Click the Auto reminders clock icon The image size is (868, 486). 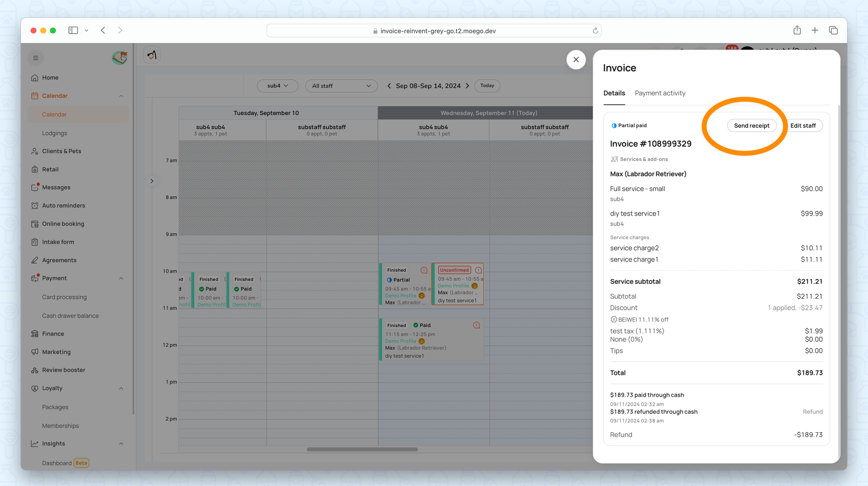tap(35, 206)
